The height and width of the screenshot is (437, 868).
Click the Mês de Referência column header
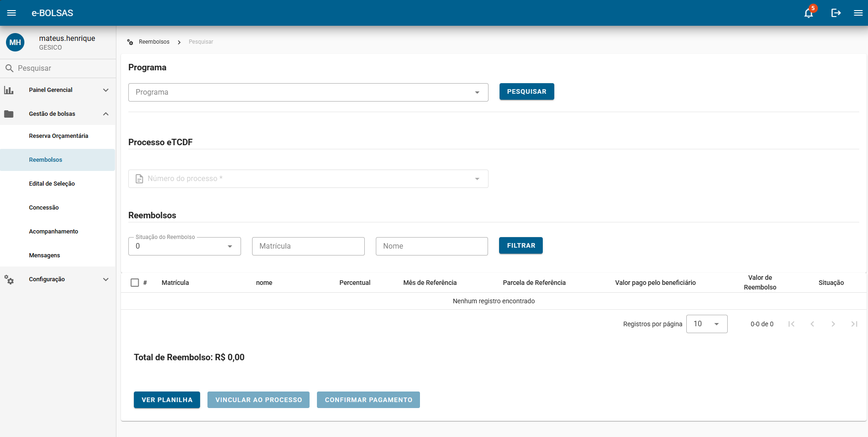click(x=430, y=283)
